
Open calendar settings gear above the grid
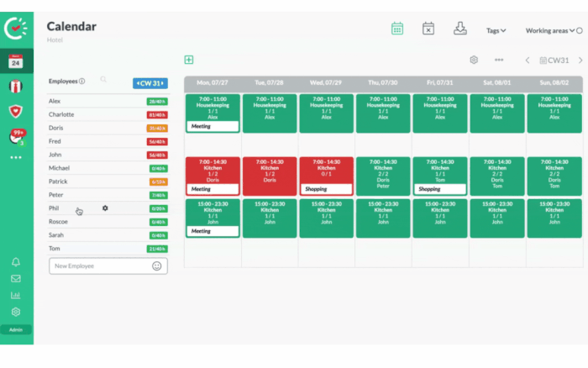click(x=474, y=60)
